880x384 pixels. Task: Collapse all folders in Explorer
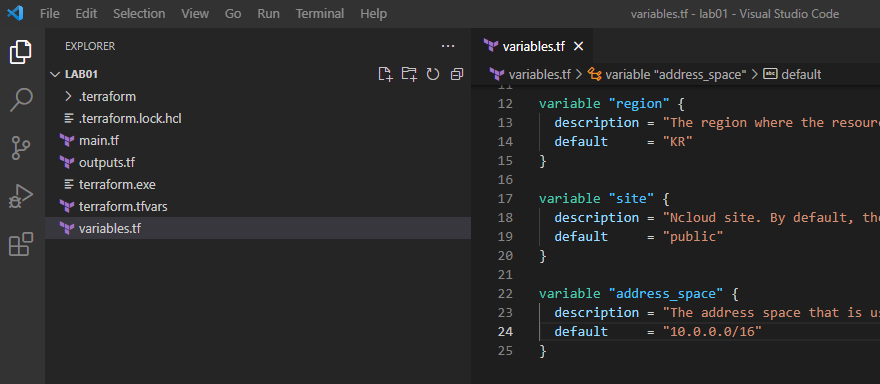point(457,74)
